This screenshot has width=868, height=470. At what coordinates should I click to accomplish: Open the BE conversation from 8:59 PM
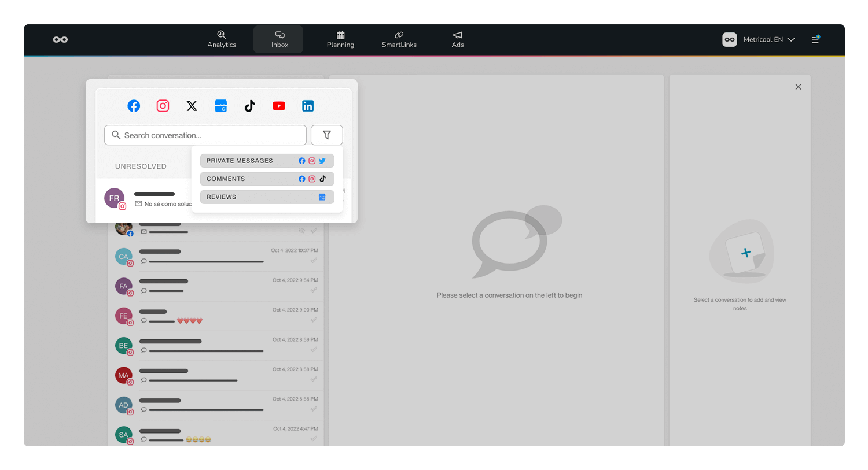point(216,346)
